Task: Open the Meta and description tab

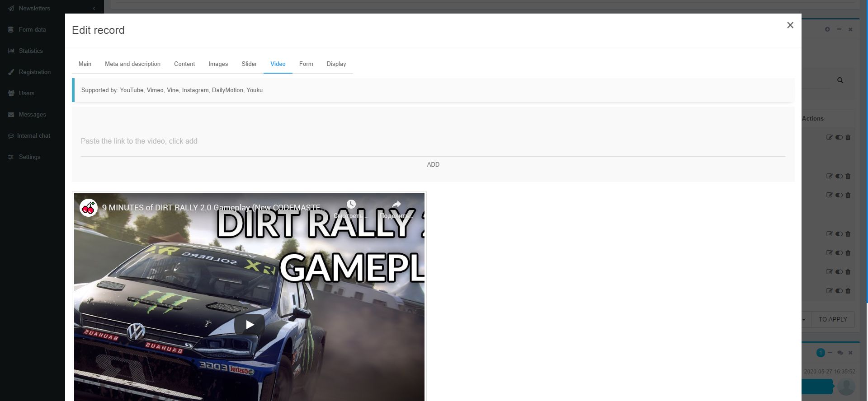Action: coord(132,64)
